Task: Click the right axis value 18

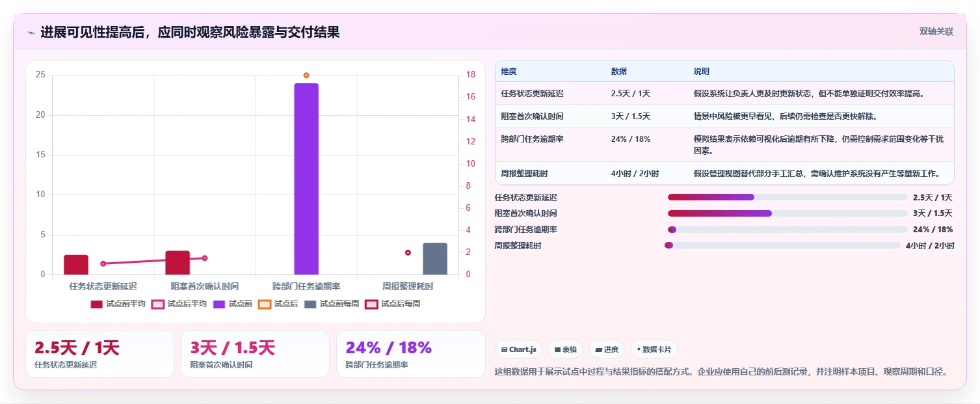Action: point(471,75)
